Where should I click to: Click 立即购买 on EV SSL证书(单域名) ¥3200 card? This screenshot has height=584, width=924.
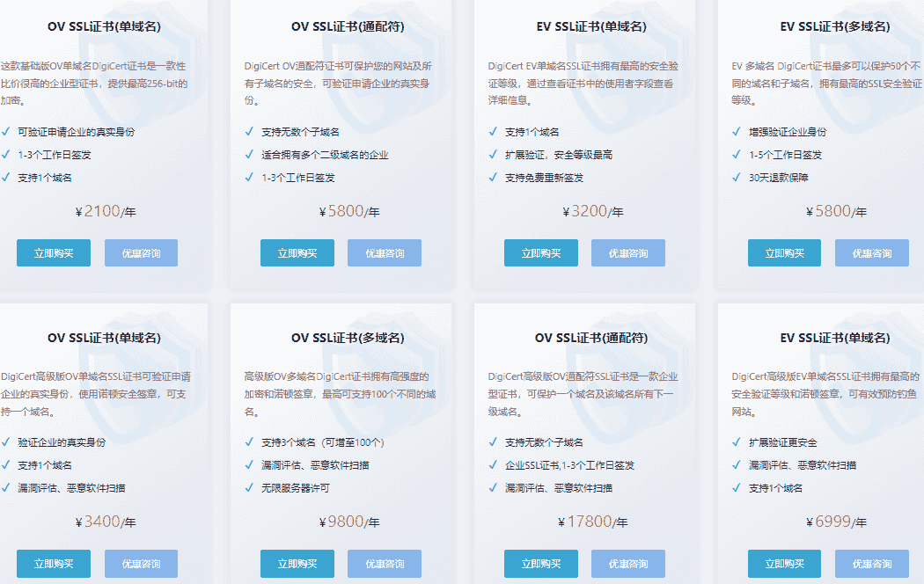[x=540, y=252]
